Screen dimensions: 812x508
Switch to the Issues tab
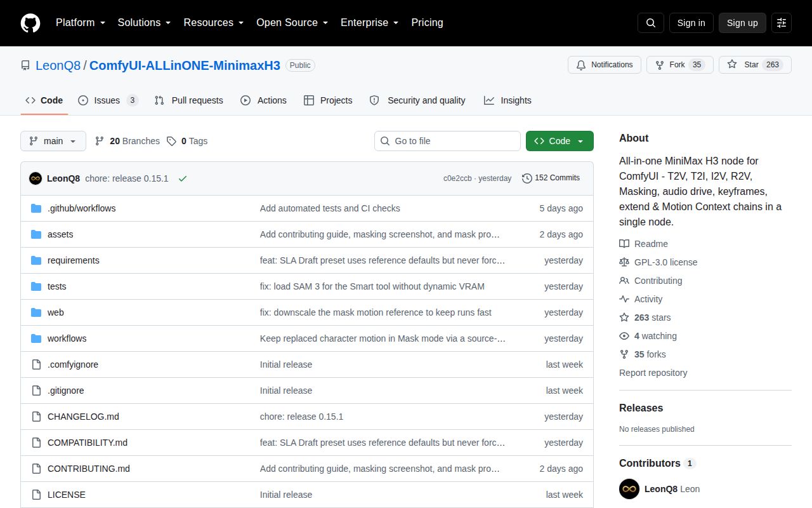108,100
